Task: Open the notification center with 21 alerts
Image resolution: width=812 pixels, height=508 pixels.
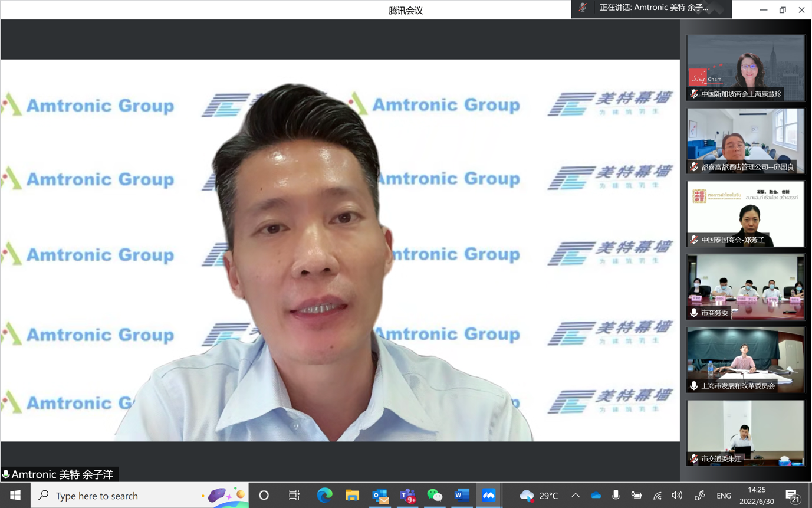Action: coord(793,496)
